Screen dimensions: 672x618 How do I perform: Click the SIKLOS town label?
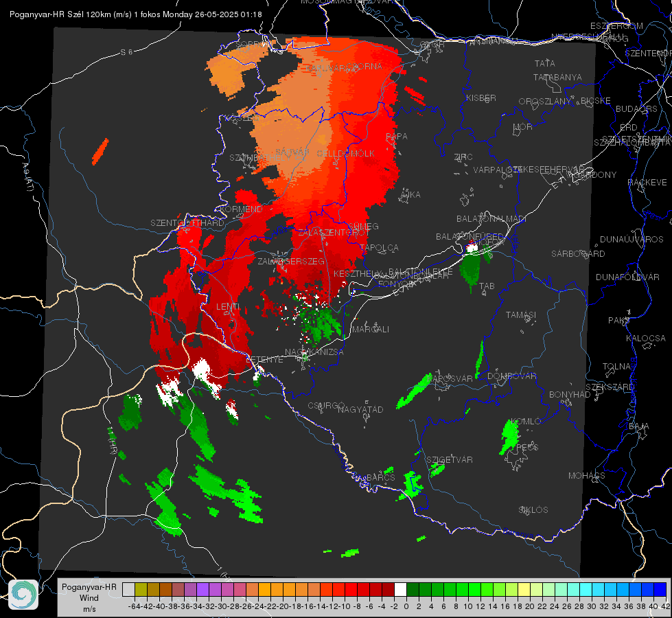(533, 510)
